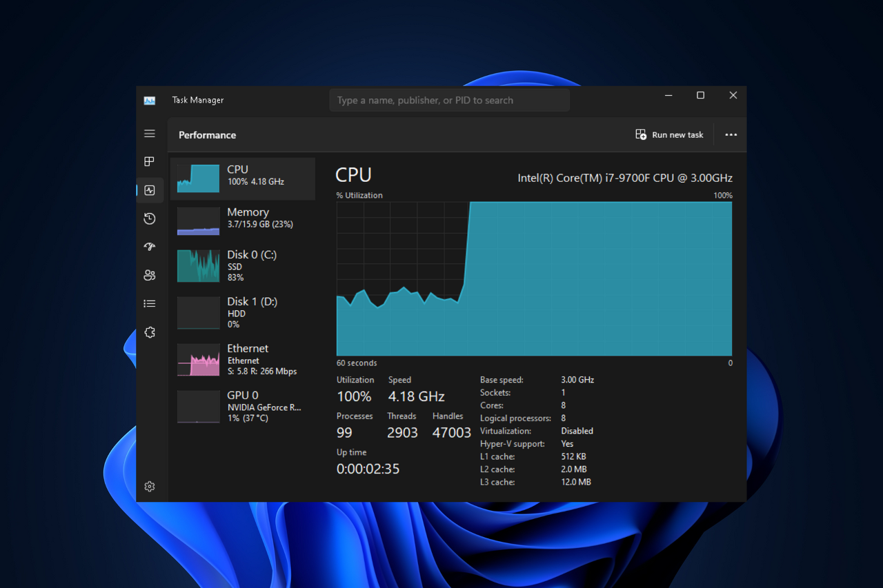
Task: Select the Ethernet entry
Action: click(x=243, y=359)
